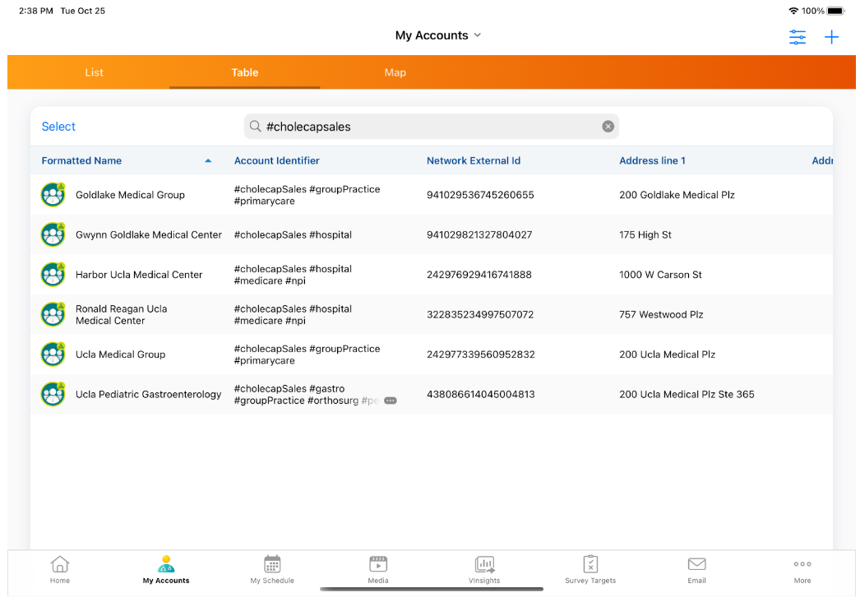This screenshot has width=860, height=616.
Task: Open the VInsights icon
Action: click(x=484, y=564)
